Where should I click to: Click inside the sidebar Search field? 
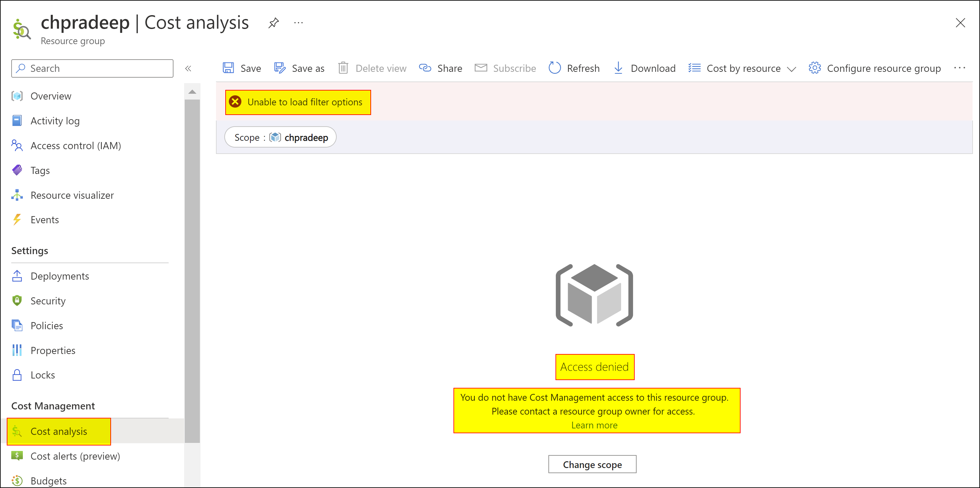point(91,68)
